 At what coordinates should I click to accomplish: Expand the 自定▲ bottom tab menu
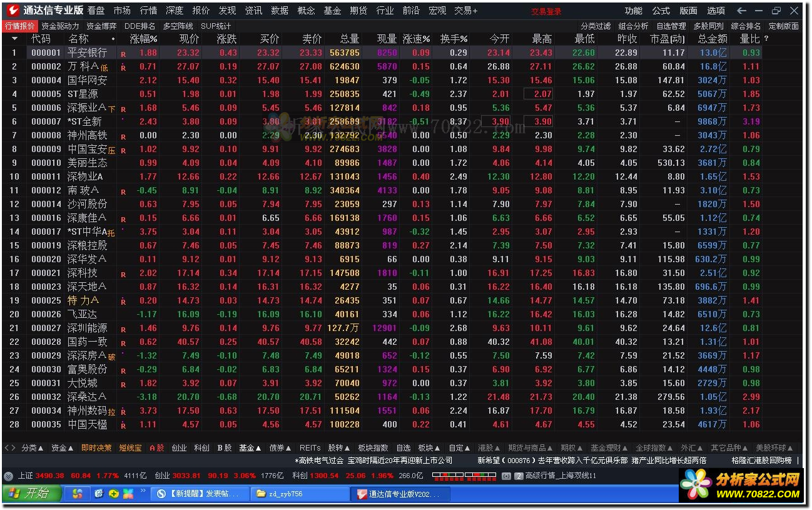pos(459,448)
